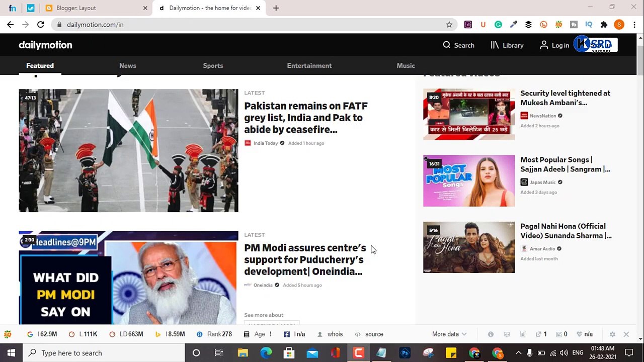Open the Windows Start menu
This screenshot has height=362, width=644.
tap(11, 353)
